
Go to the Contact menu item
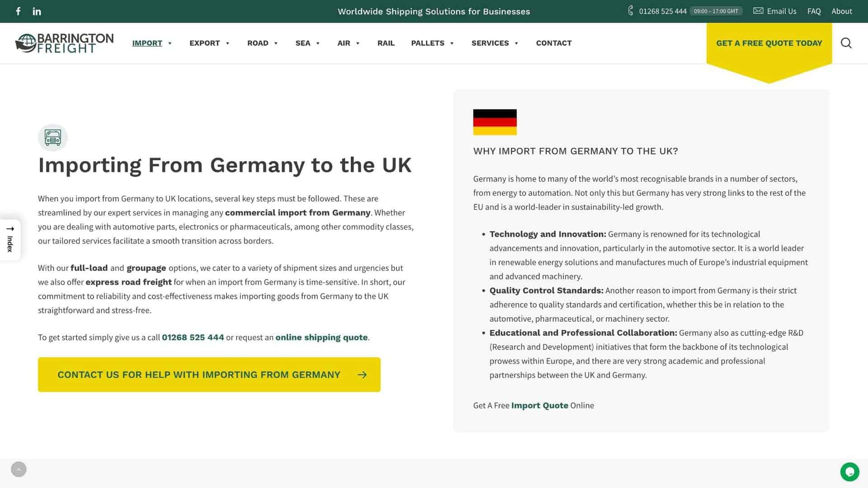[553, 43]
